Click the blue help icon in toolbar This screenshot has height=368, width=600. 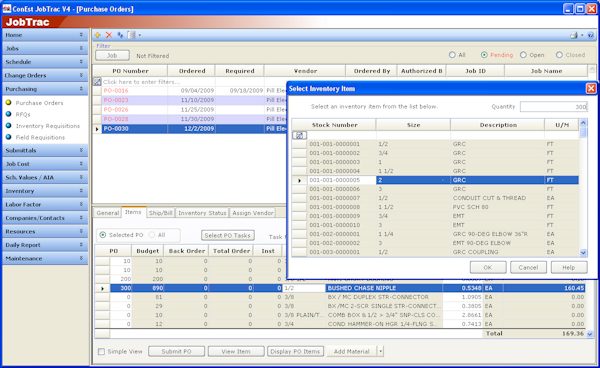click(x=590, y=35)
